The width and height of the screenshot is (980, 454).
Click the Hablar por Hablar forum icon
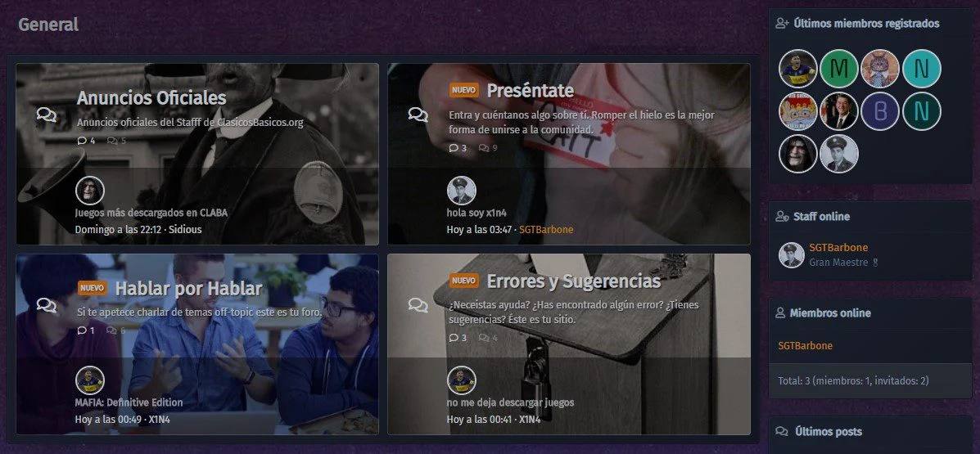[47, 305]
